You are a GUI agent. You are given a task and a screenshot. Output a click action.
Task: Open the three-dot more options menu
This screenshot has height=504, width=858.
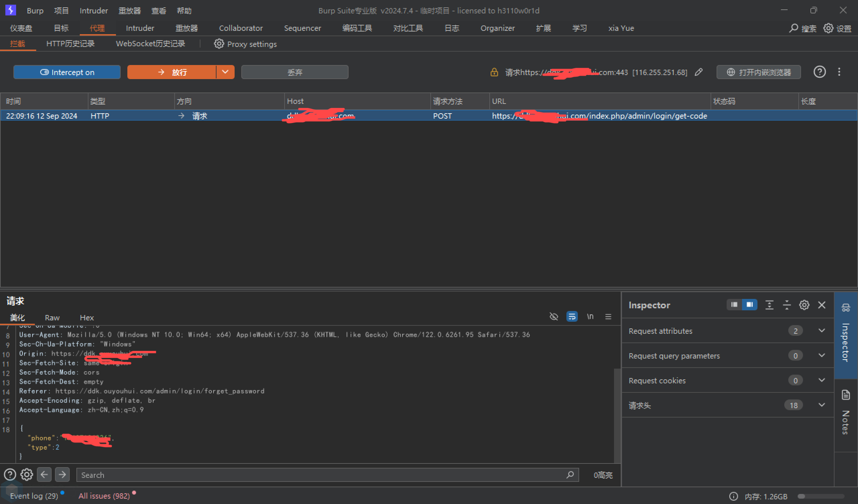point(839,72)
